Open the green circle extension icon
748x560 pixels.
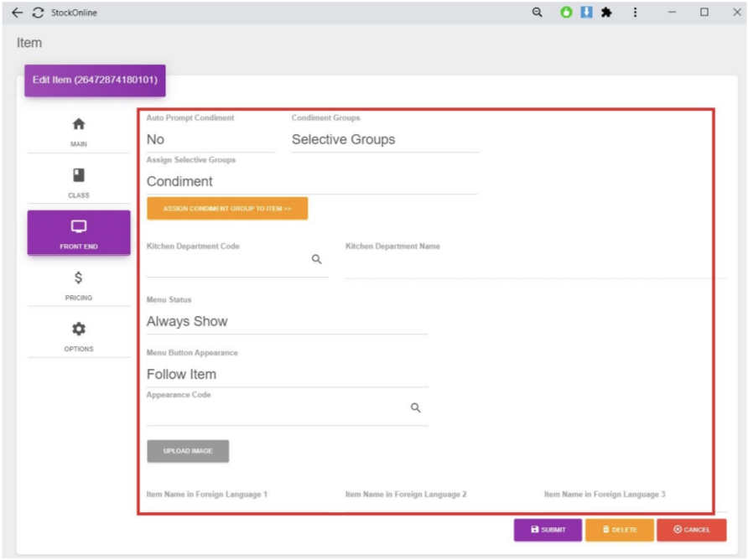pyautogui.click(x=566, y=13)
